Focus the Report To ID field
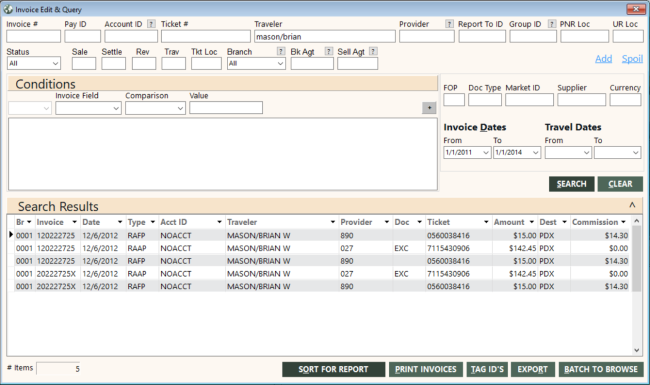This screenshot has width=650, height=385. pyautogui.click(x=482, y=36)
